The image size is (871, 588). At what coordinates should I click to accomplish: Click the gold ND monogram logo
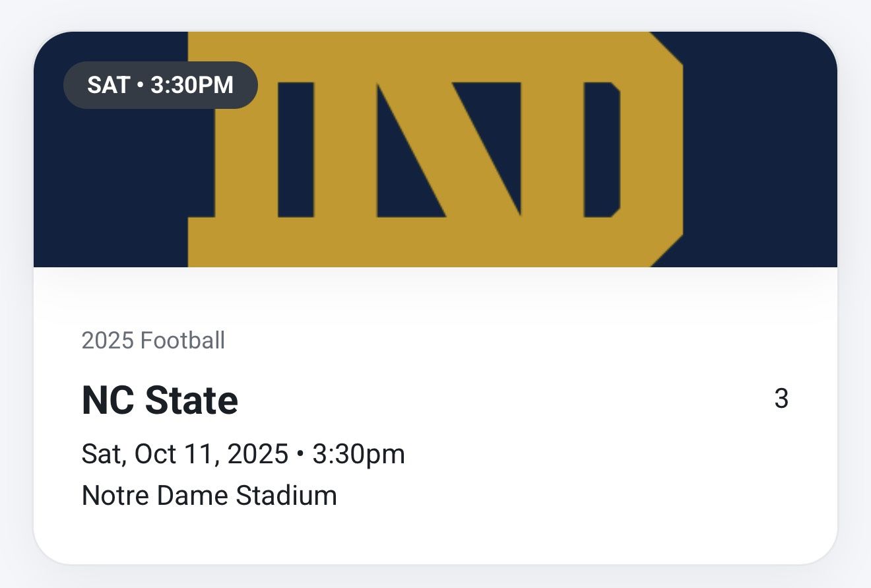(x=435, y=149)
